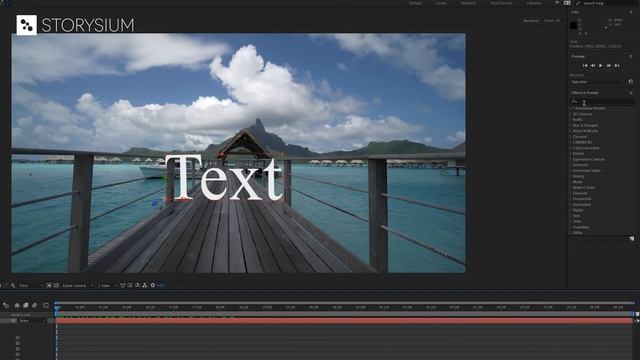The width and height of the screenshot is (640, 360).
Task: Create new animation preset icon
Action: [x=632, y=238]
